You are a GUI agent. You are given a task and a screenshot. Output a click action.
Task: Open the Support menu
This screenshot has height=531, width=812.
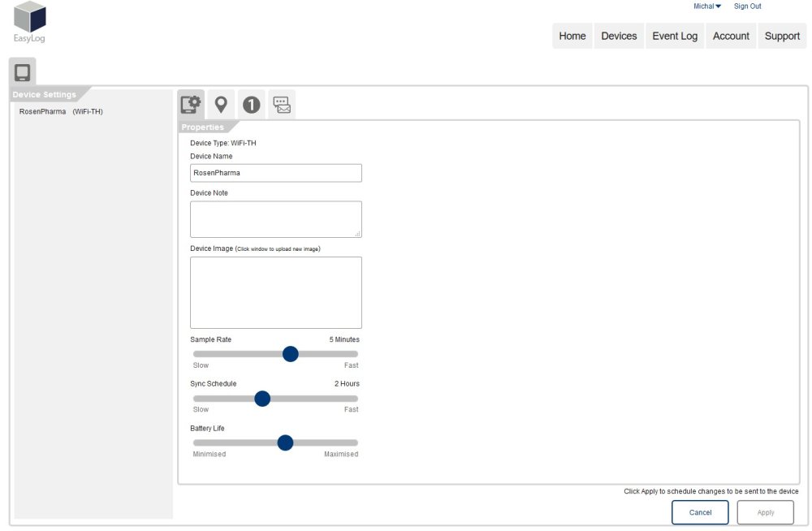[x=782, y=36]
